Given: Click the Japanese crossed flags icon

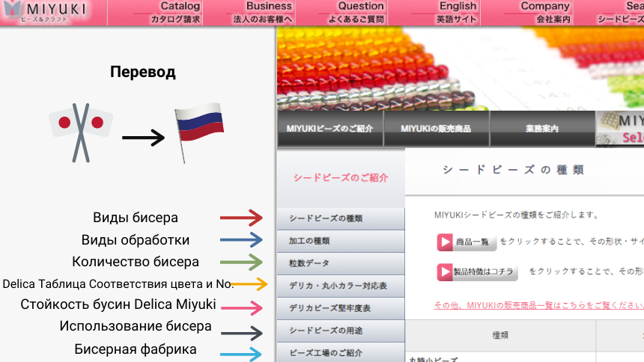Looking at the screenshot, I should pyautogui.click(x=81, y=132).
